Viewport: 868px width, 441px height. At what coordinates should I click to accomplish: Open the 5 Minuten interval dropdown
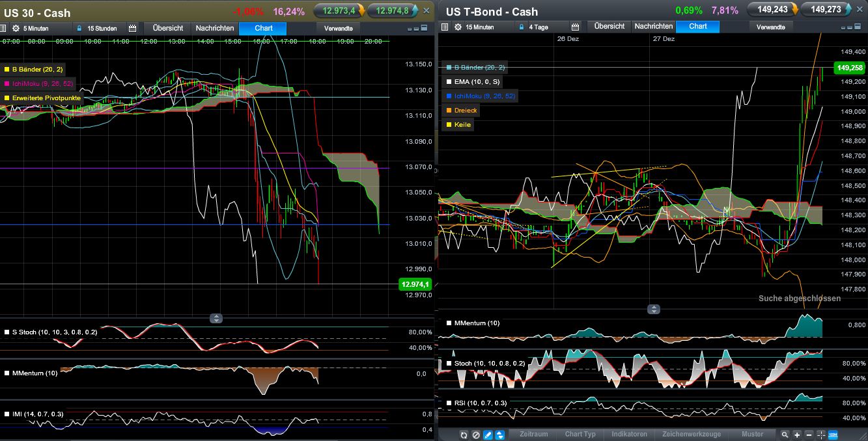point(35,29)
